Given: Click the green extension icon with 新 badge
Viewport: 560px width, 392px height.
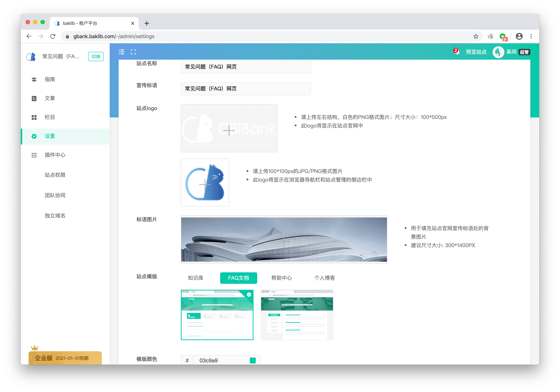Looking at the screenshot, I should click(x=503, y=37).
